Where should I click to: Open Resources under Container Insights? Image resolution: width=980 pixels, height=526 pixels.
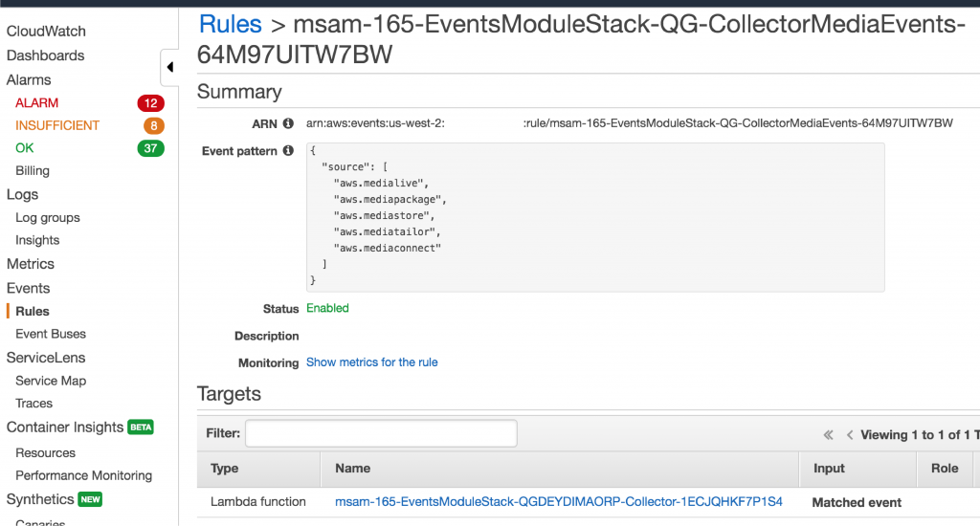point(45,453)
